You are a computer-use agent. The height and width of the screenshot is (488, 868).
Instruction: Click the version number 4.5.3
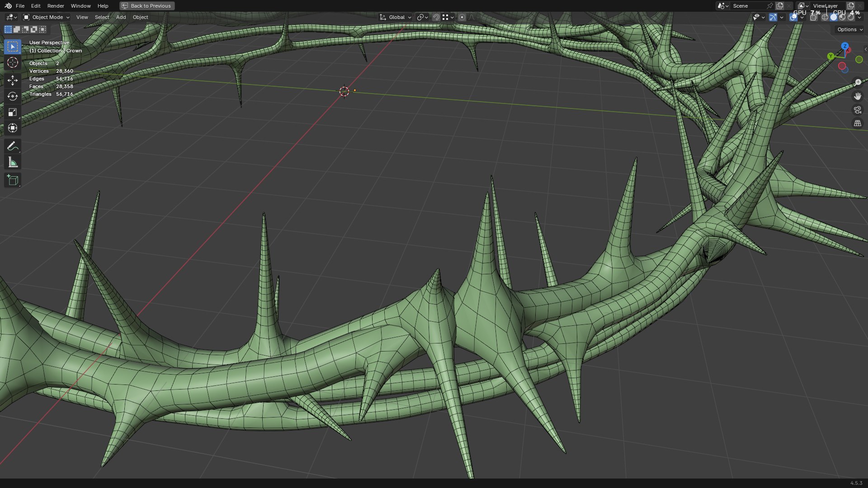pos(856,483)
